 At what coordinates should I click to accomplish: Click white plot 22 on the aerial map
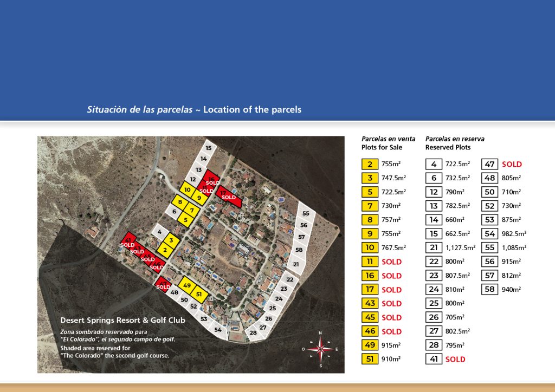pos(290,279)
